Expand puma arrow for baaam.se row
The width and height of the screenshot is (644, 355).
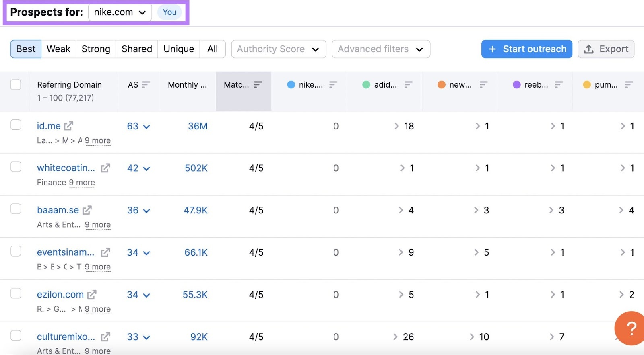(622, 210)
